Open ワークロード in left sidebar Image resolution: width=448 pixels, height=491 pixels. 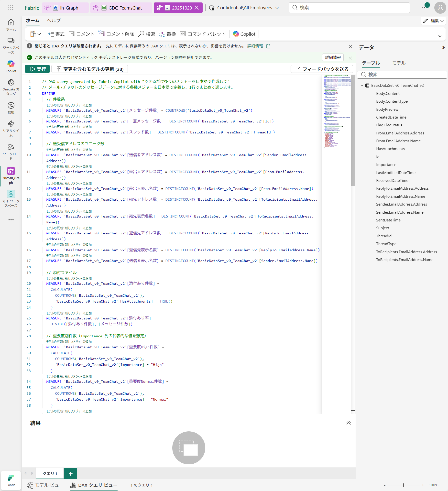(11, 152)
